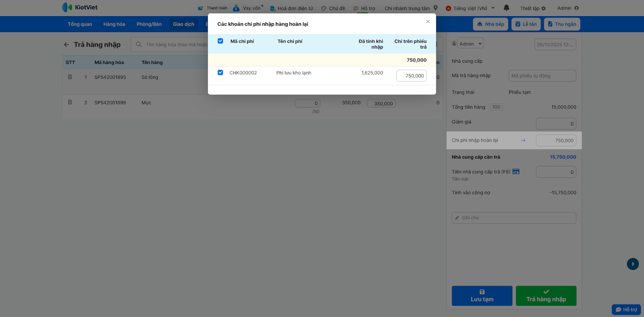Delete the SP542001896 row with the trash icon
The height and width of the screenshot is (317, 644).
[x=70, y=102]
